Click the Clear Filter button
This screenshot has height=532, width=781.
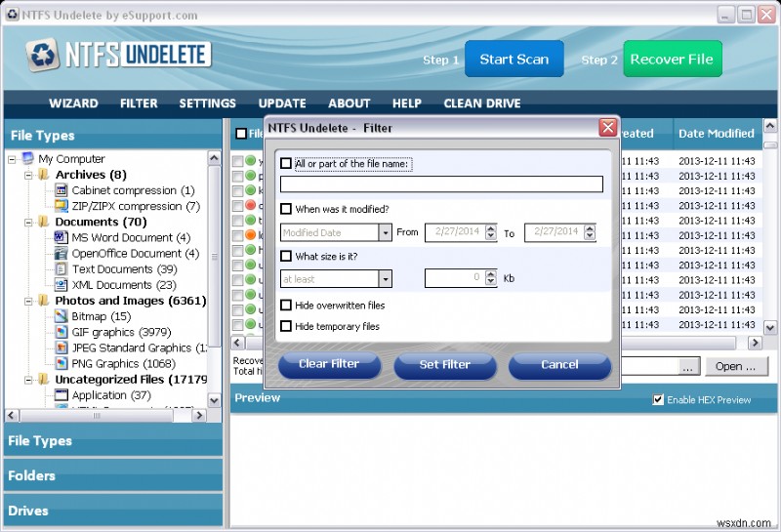pos(329,364)
